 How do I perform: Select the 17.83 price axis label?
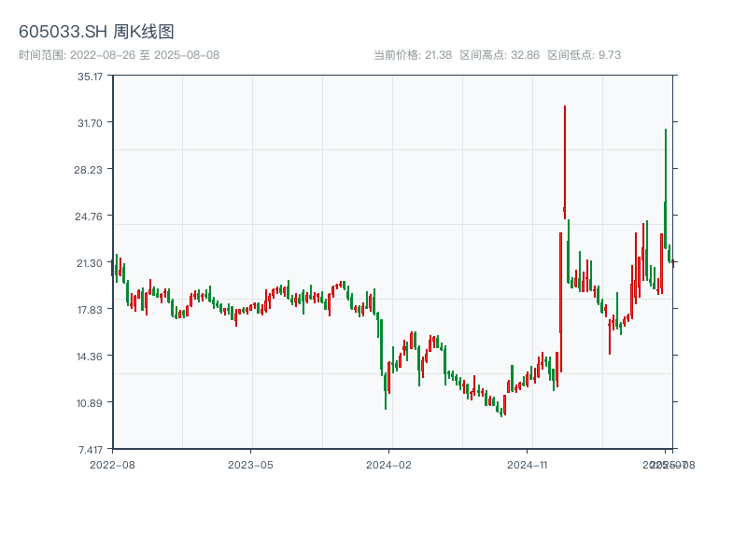[91, 310]
